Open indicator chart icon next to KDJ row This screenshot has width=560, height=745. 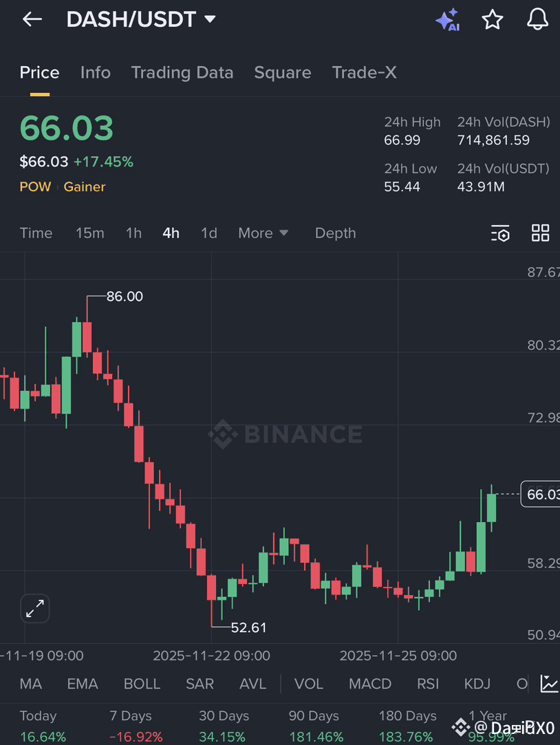coord(550,684)
